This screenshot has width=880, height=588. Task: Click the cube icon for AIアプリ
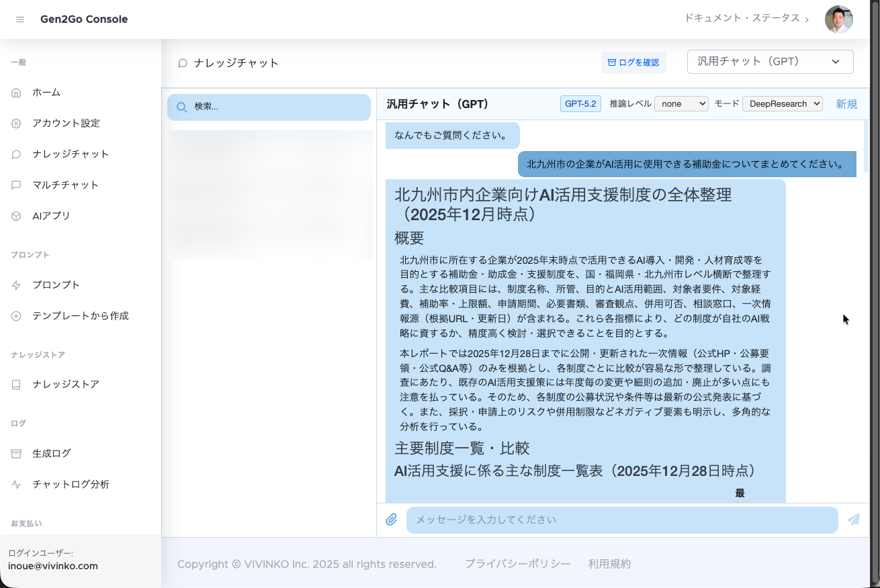click(16, 216)
